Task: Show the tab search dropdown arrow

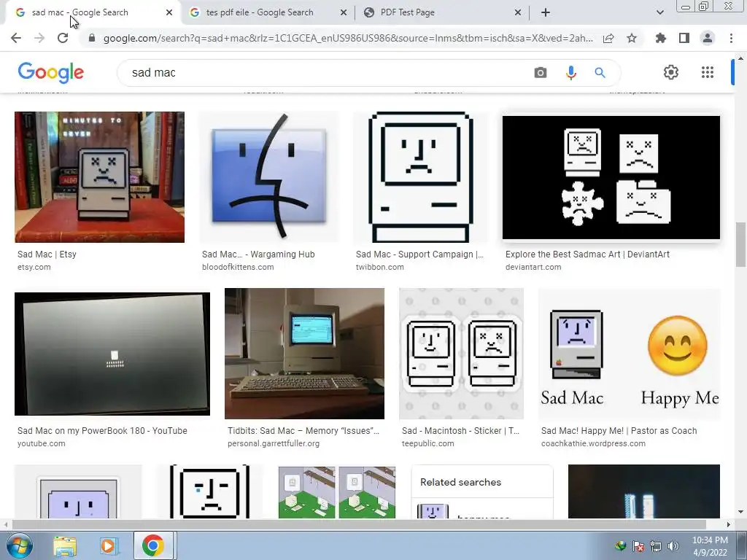Action: pyautogui.click(x=659, y=12)
